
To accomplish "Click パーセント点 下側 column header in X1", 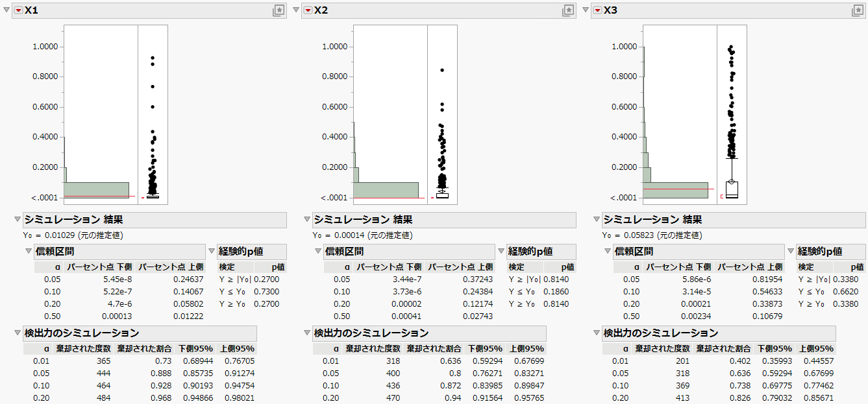I will coord(99,267).
